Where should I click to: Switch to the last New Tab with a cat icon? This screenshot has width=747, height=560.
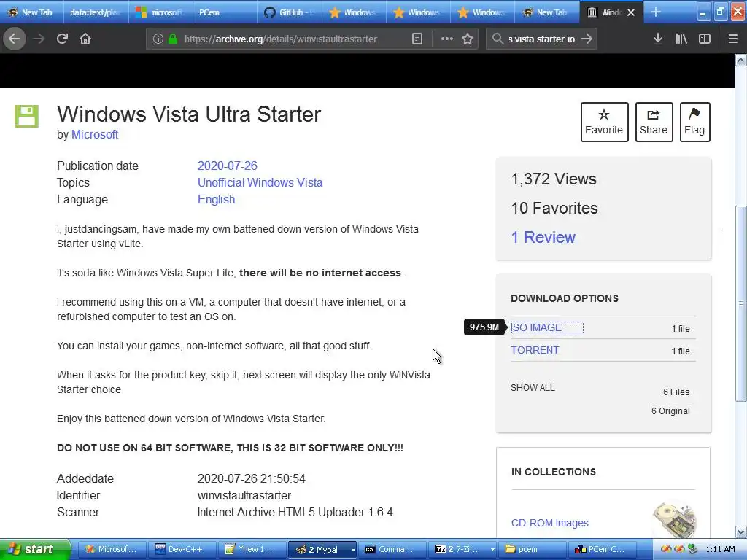tap(546, 12)
